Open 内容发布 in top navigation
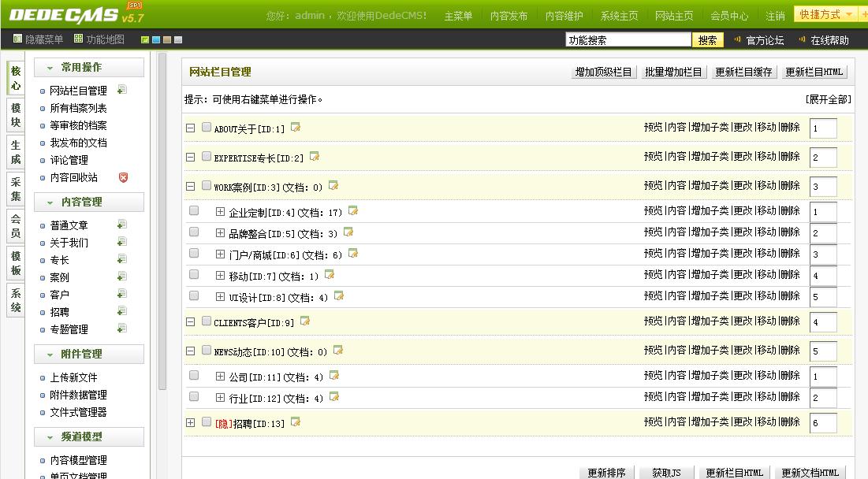The image size is (868, 479). [x=509, y=16]
